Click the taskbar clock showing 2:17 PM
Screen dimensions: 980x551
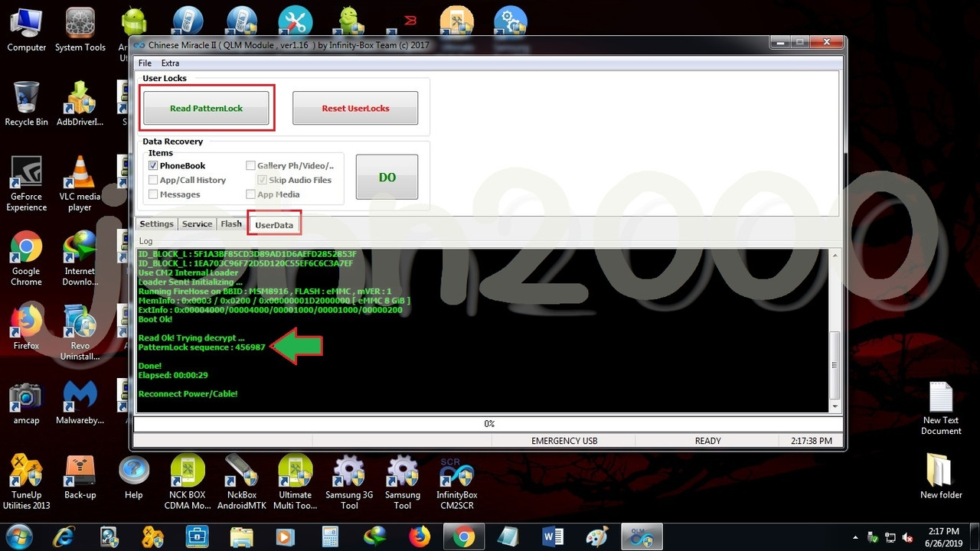point(943,536)
